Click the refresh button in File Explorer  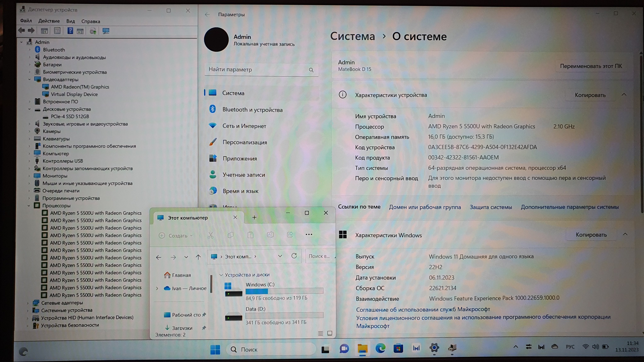(294, 256)
